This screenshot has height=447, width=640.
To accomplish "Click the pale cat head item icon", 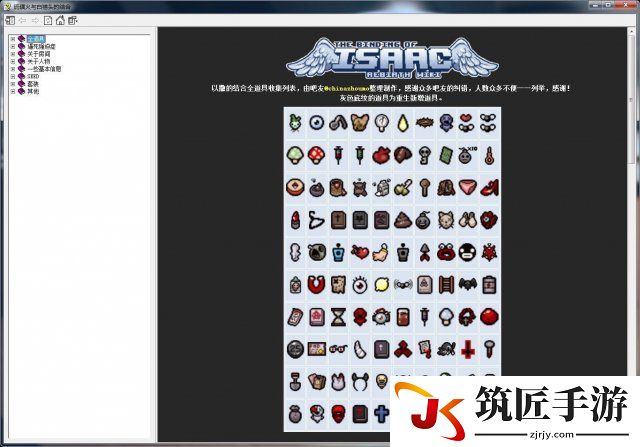I will (x=446, y=220).
